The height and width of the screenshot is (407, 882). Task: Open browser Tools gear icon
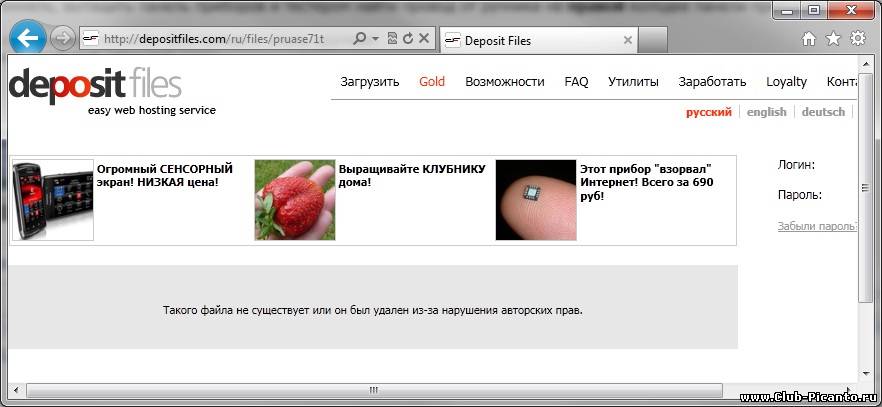pyautogui.click(x=858, y=38)
